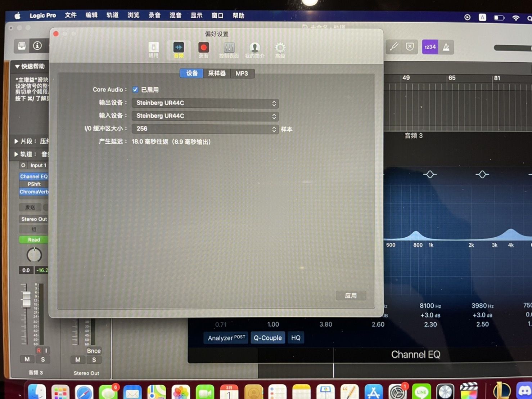
Task: Click the channel strip volume fader
Action: pyautogui.click(x=26, y=299)
